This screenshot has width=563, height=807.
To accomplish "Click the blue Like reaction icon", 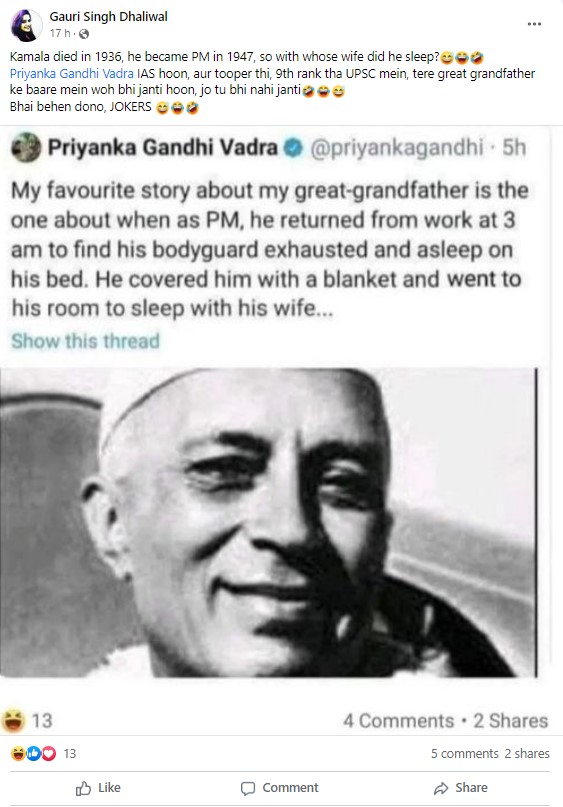I will tap(33, 754).
